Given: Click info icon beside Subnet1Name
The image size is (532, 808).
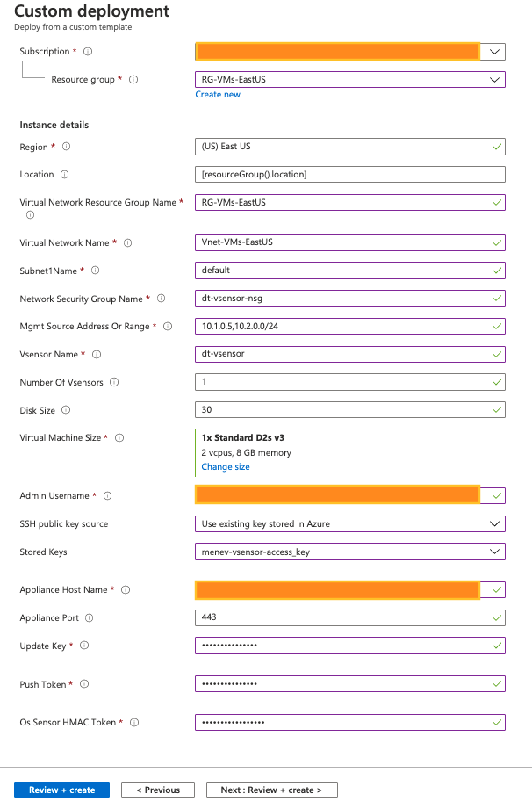Looking at the screenshot, I should pos(96,270).
